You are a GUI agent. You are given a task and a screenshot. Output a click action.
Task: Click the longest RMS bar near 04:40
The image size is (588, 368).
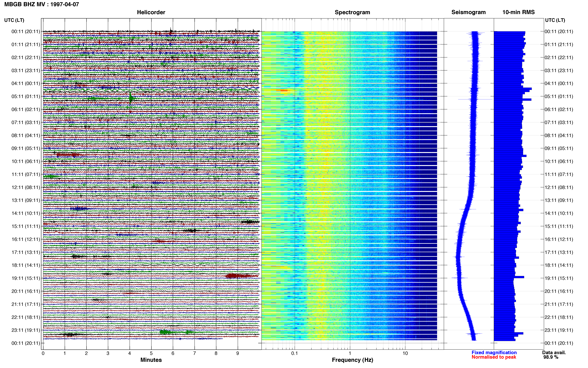(x=513, y=89)
